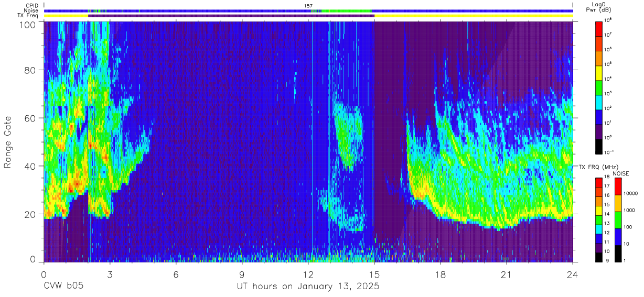644x297 pixels.
Task: Click the 'UT hours on January 13, 2025' axis title
Action: click(x=308, y=287)
